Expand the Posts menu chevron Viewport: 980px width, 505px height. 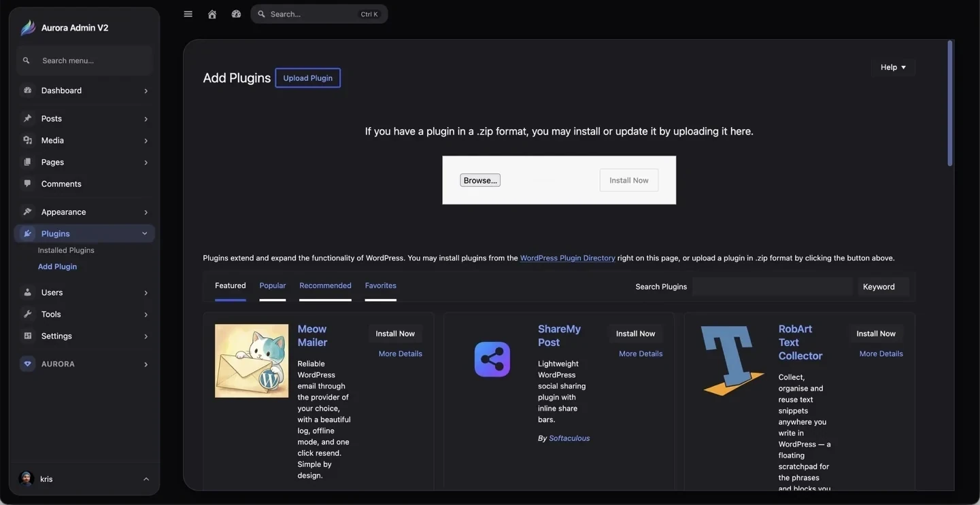click(146, 119)
